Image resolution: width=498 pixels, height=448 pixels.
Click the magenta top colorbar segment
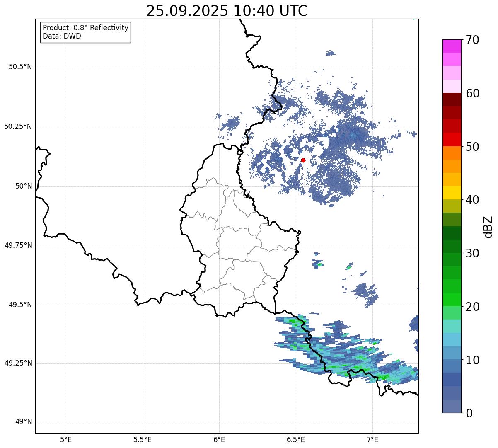tap(452, 46)
